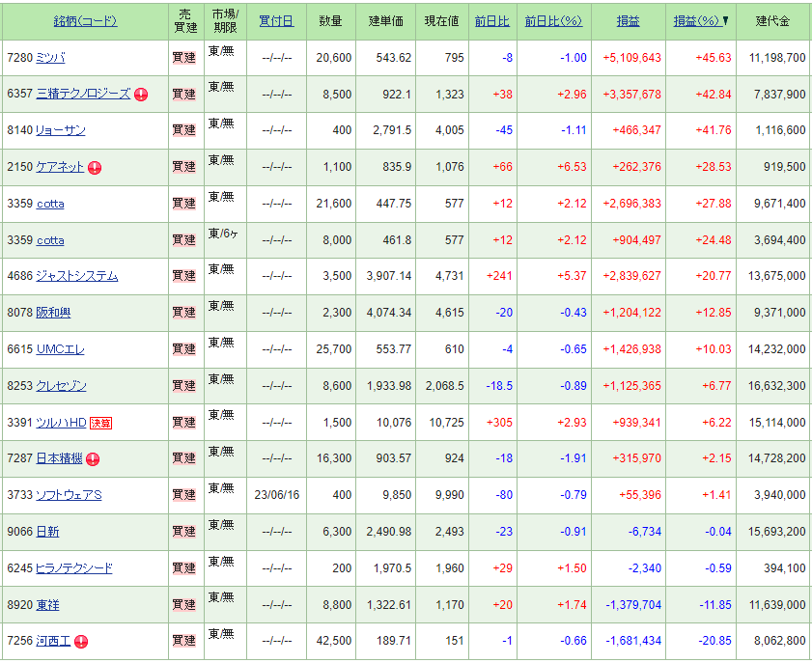Select the loss percent -20.85
Screen dimensions: 812x663
coord(714,641)
